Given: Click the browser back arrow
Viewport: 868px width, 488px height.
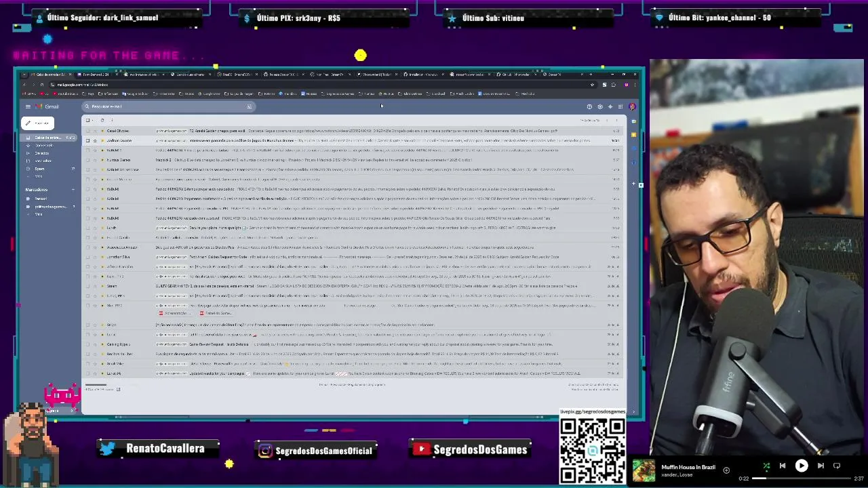Looking at the screenshot, I should pos(24,85).
